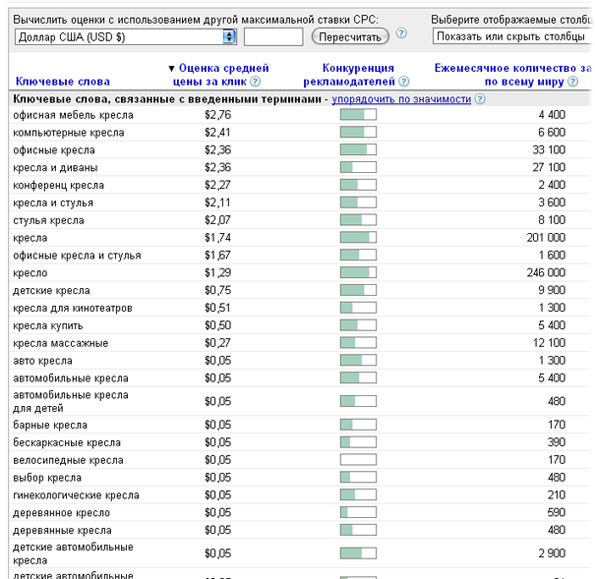Image resolution: width=595 pixels, height=579 pixels.
Task: Select keyword конференц кресла
Action: pyautogui.click(x=58, y=185)
